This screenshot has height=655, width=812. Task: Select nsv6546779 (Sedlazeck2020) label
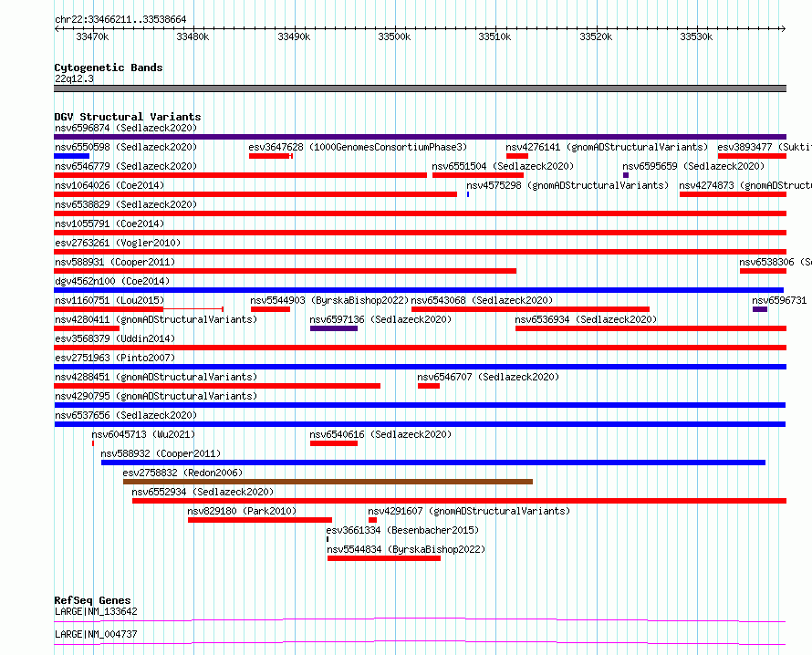point(126,166)
